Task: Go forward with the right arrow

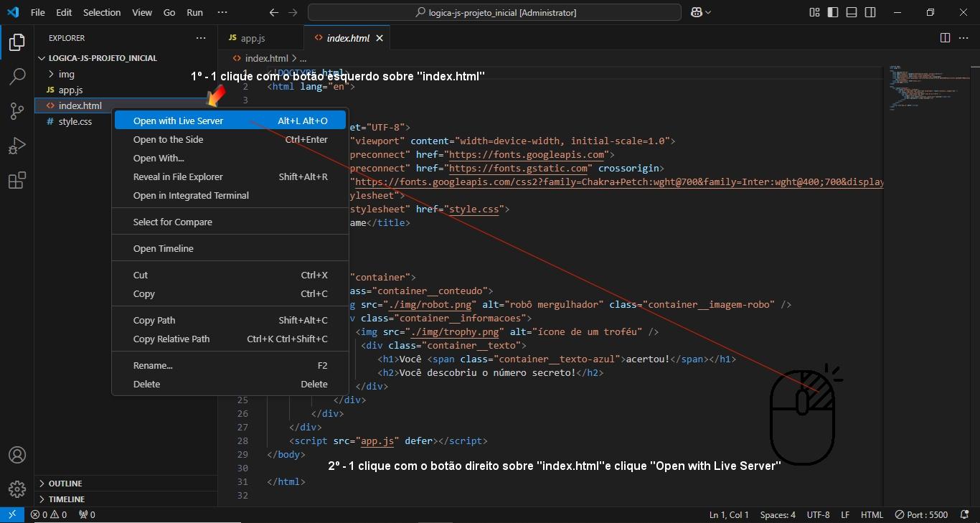Action: click(292, 12)
